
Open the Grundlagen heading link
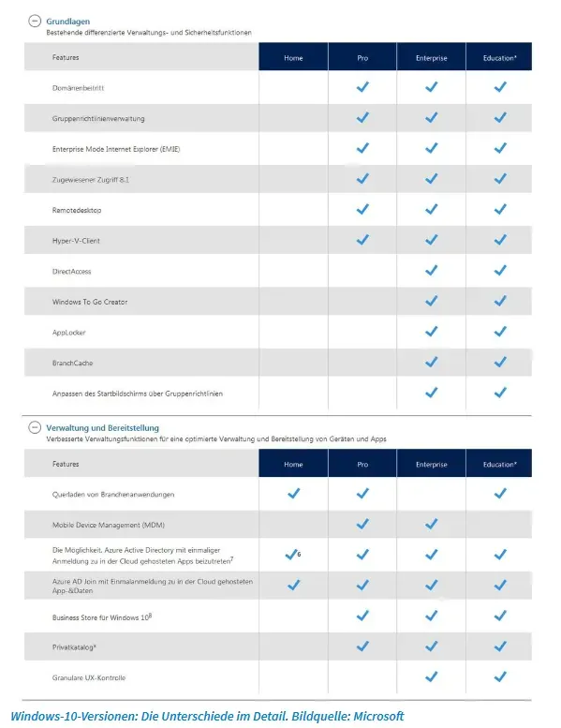[67, 22]
